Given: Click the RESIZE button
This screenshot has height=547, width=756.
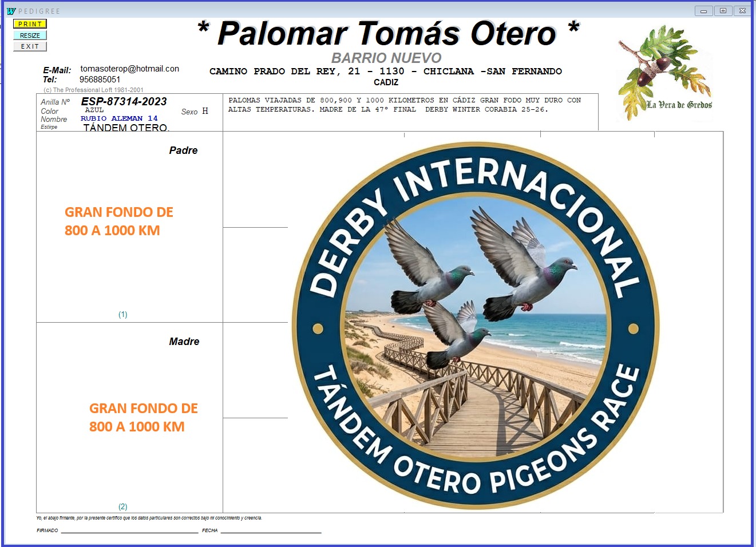Looking at the screenshot, I should (30, 35).
